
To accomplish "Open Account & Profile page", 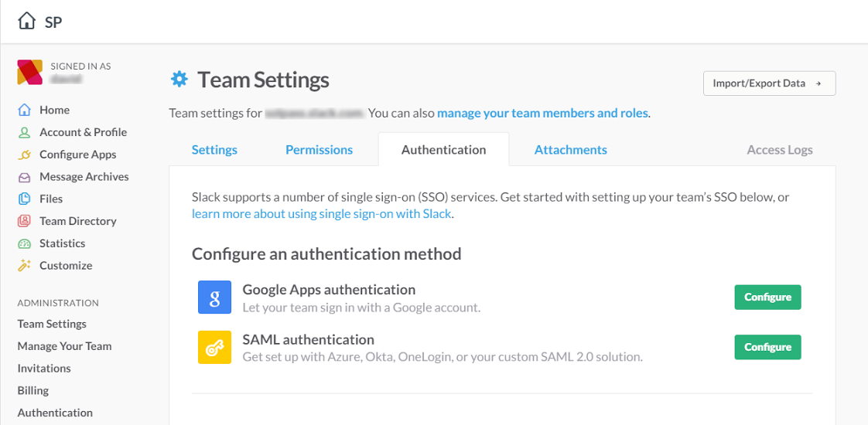I will pos(83,132).
